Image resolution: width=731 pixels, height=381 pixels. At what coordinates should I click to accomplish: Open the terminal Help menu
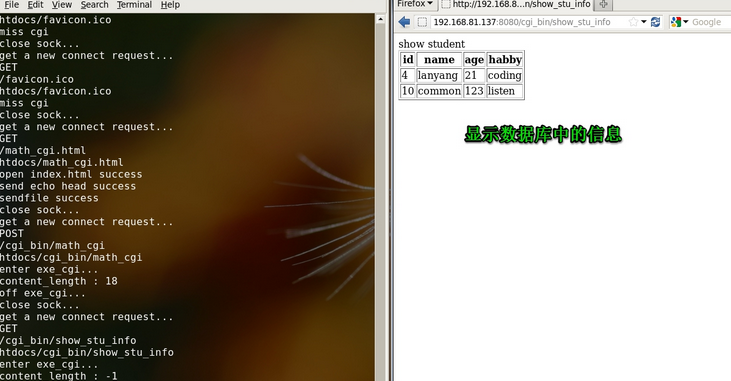(170, 5)
